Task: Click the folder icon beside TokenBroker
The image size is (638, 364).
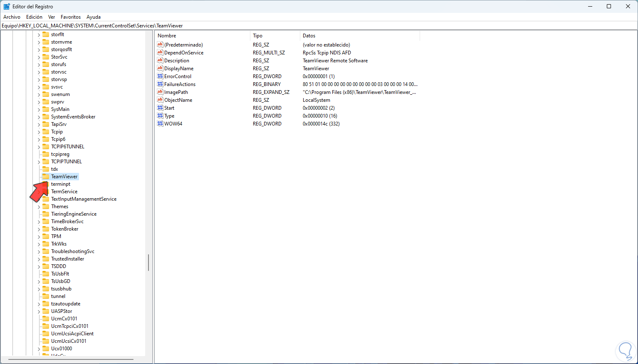Action: 46,229
